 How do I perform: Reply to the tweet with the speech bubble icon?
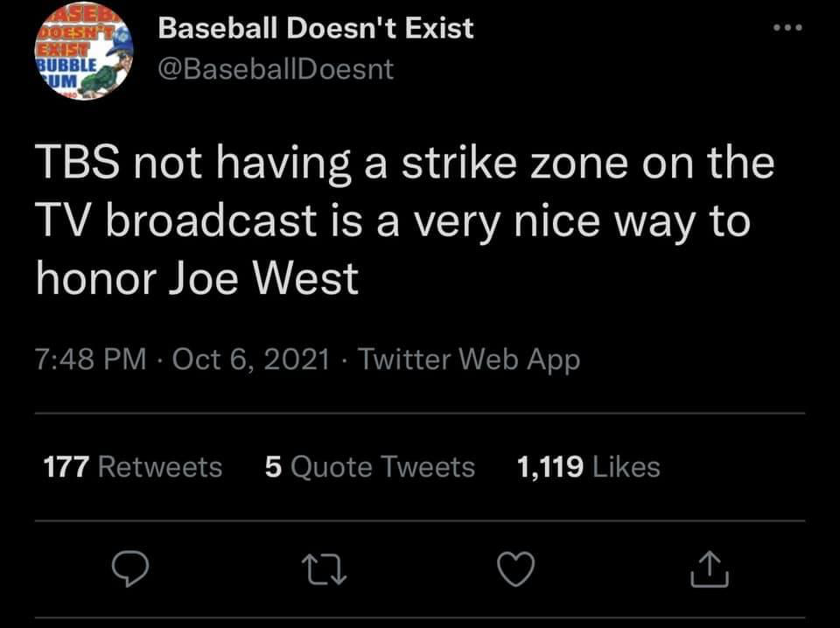click(x=132, y=569)
